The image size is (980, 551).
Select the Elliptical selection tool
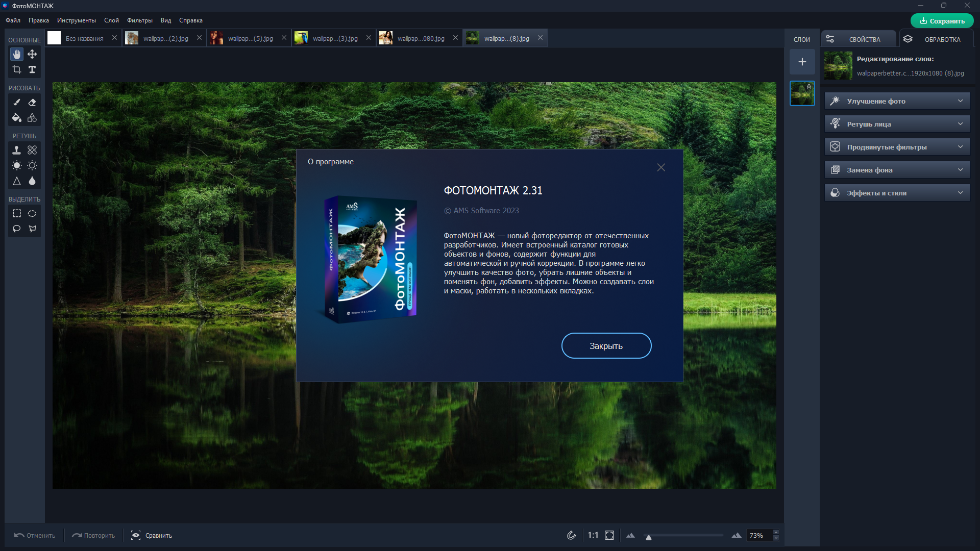(32, 213)
